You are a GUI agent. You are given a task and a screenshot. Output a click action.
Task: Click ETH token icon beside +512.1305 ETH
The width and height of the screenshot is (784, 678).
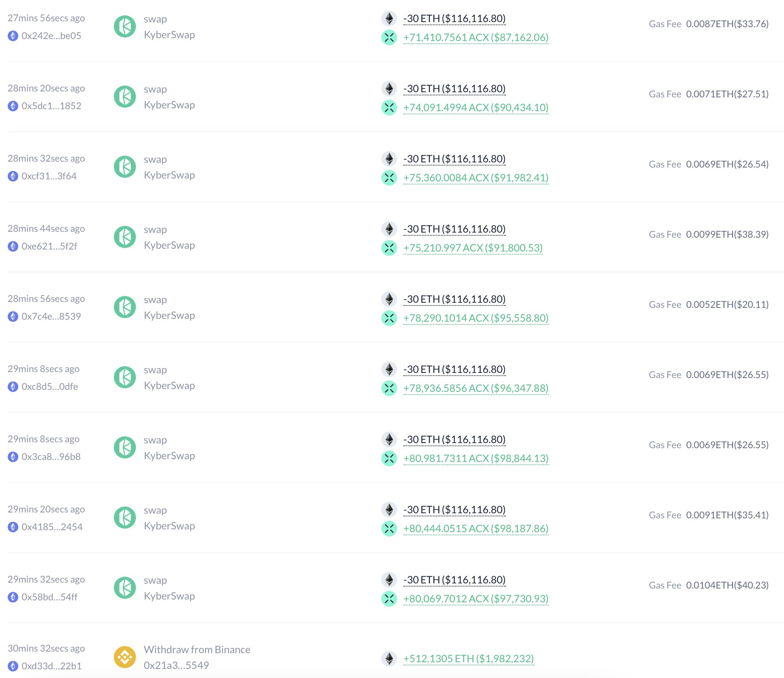(389, 658)
